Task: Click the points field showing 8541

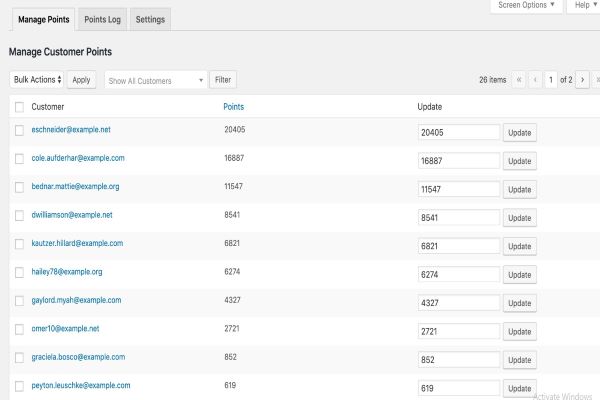Action: [458, 217]
